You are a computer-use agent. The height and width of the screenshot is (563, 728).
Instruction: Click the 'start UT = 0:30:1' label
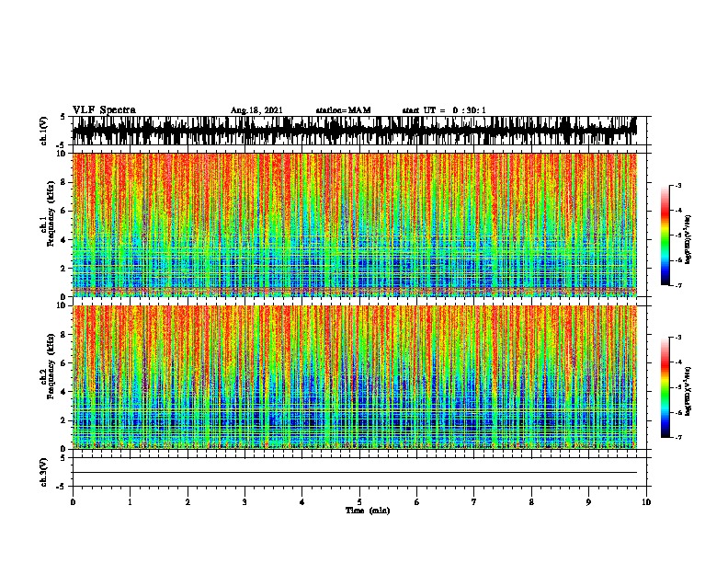tap(444, 110)
